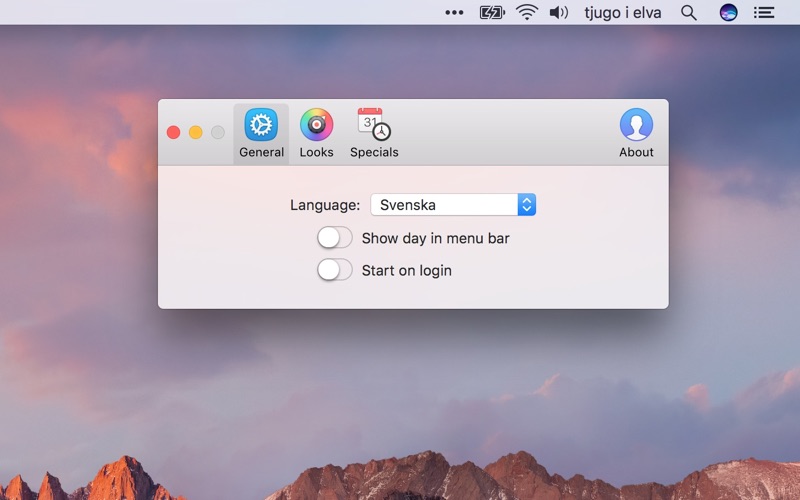800x500 pixels.
Task: Switch to the Specials tab label
Action: 374,152
